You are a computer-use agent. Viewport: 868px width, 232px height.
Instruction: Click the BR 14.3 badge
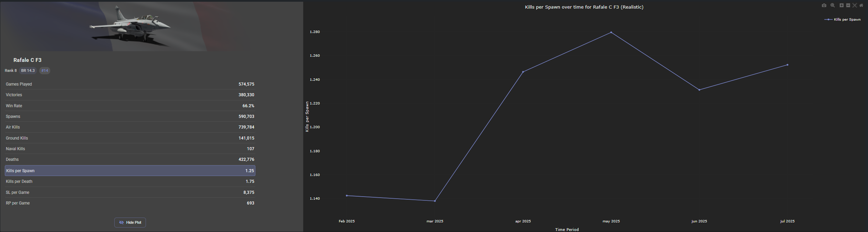click(28, 70)
